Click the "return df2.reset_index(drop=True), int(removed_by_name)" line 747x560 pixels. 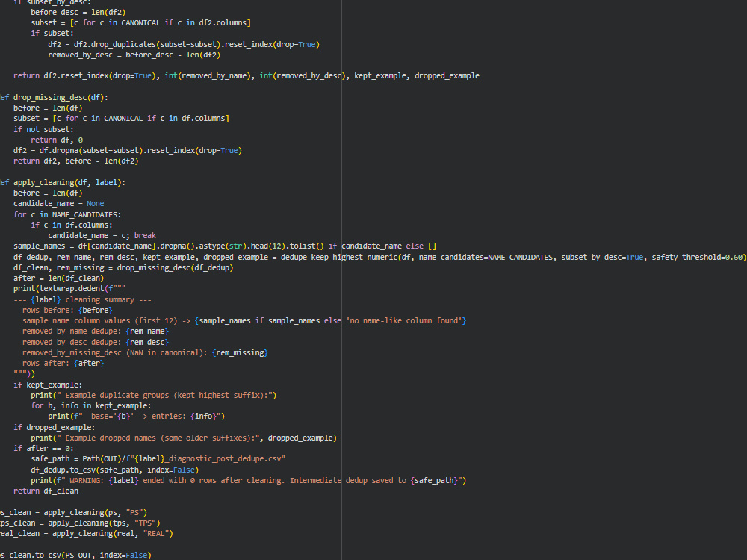click(x=247, y=75)
